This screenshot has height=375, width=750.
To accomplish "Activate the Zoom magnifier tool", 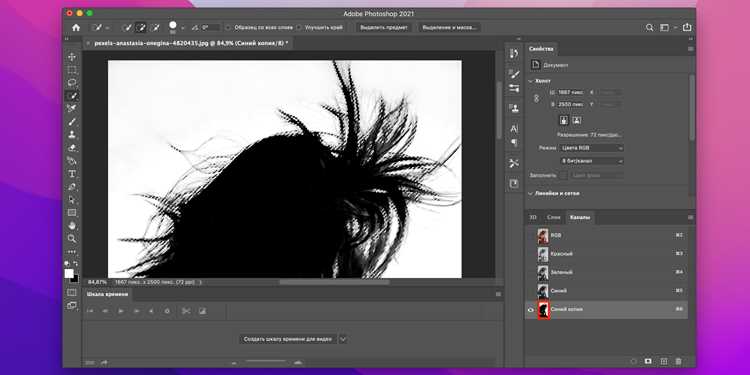I will point(72,238).
